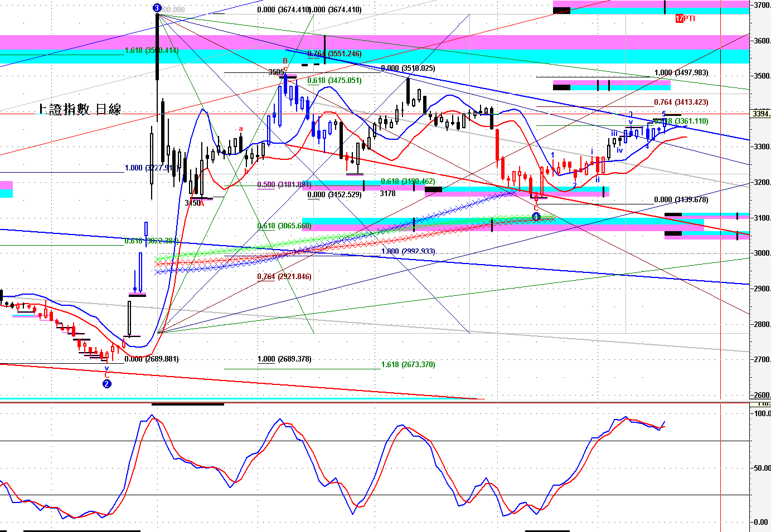Click the red wave A label beside 3150
Viewport: 771px width, 532px height.
202,203
